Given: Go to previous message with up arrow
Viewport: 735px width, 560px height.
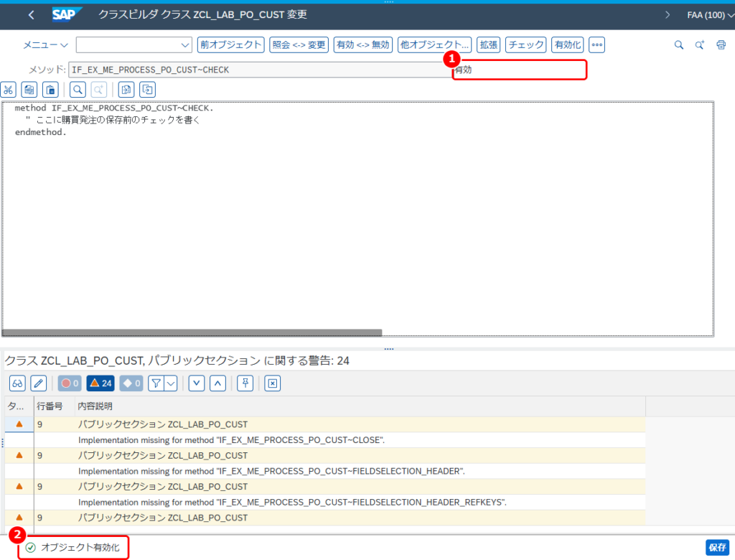Looking at the screenshot, I should coord(217,383).
